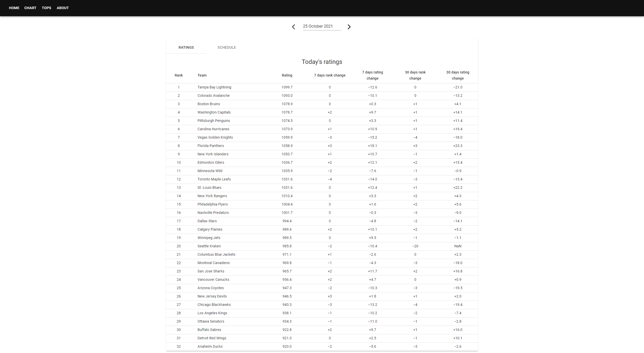The height and width of the screenshot is (353, 644).
Task: Choose Dallas Stars team name
Action: point(207,221)
